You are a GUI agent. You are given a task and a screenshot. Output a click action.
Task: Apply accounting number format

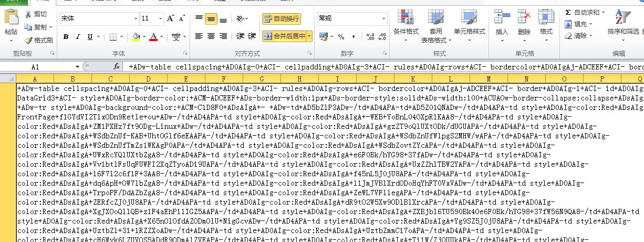point(323,36)
